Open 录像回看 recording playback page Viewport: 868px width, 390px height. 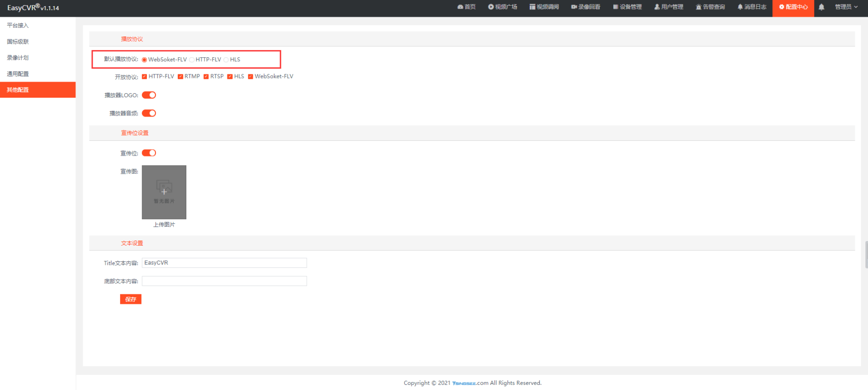[585, 7]
